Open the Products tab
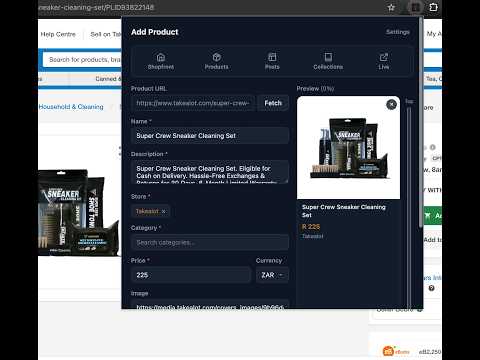This screenshot has width=480, height=360. [x=217, y=62]
